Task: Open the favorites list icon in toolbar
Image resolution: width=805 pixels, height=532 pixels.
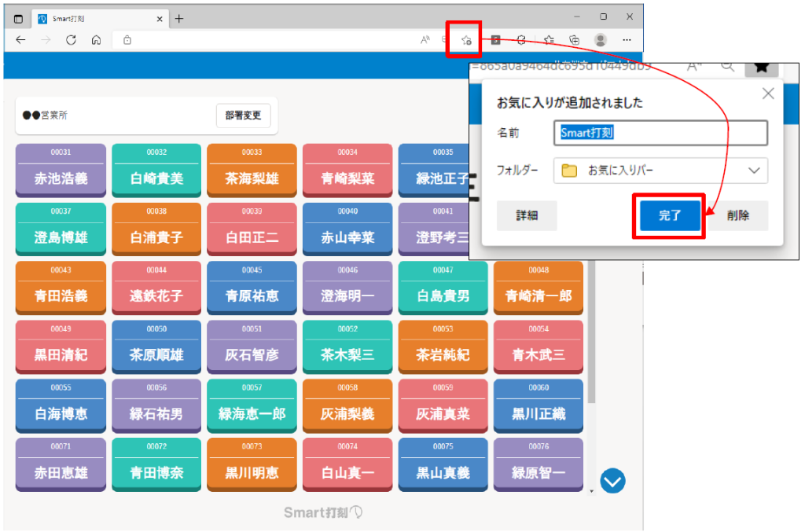Action: [x=549, y=40]
